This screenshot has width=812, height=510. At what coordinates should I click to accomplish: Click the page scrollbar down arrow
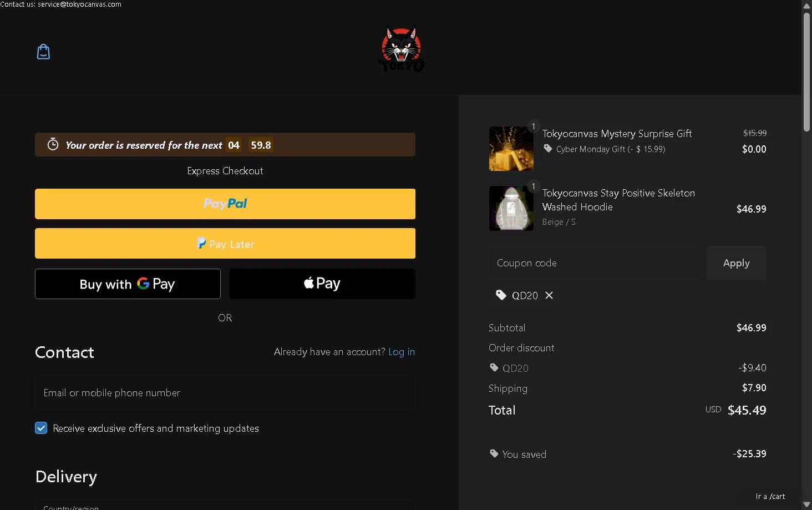(x=807, y=504)
